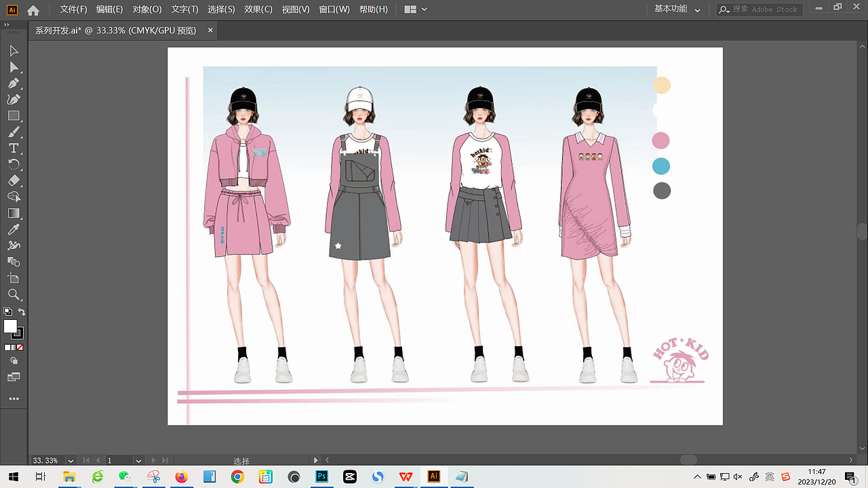Select the Curvature tool

14,100
